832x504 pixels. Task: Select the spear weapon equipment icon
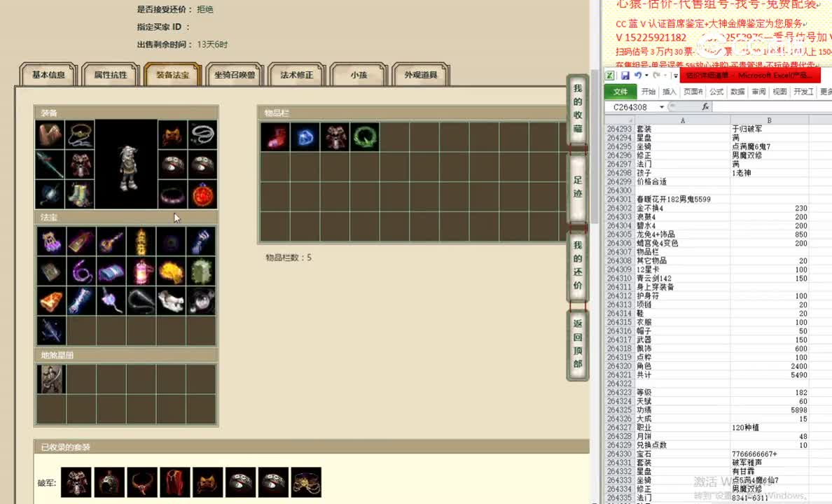(x=50, y=164)
